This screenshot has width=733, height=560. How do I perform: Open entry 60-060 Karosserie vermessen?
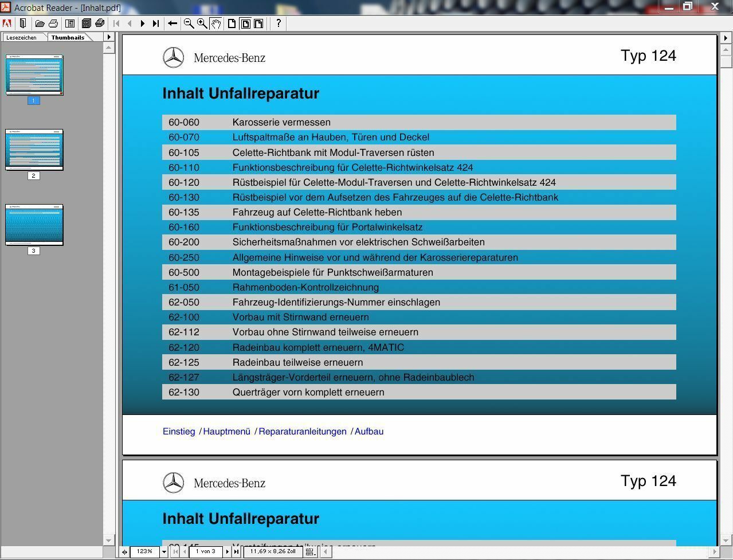coord(419,122)
